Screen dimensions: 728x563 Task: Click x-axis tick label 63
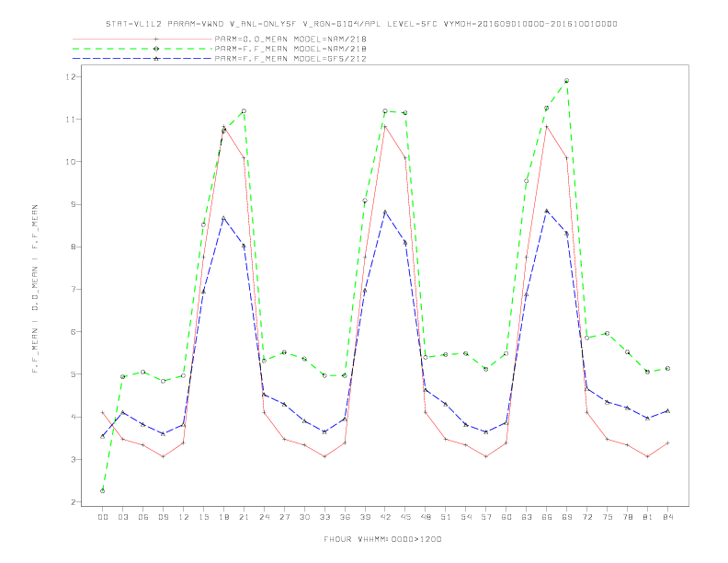[x=527, y=517]
